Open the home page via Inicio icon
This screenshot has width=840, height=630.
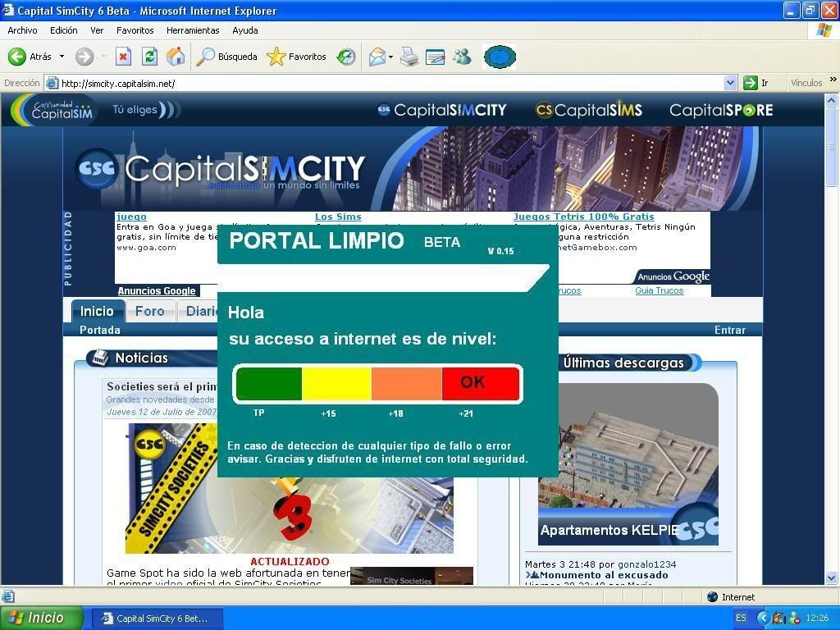coord(177,57)
